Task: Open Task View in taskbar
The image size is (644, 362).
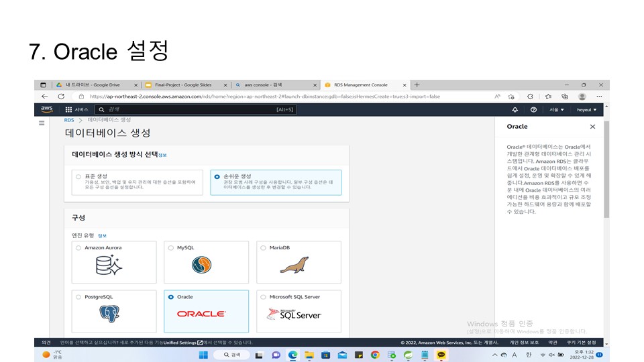Action: click(259, 355)
